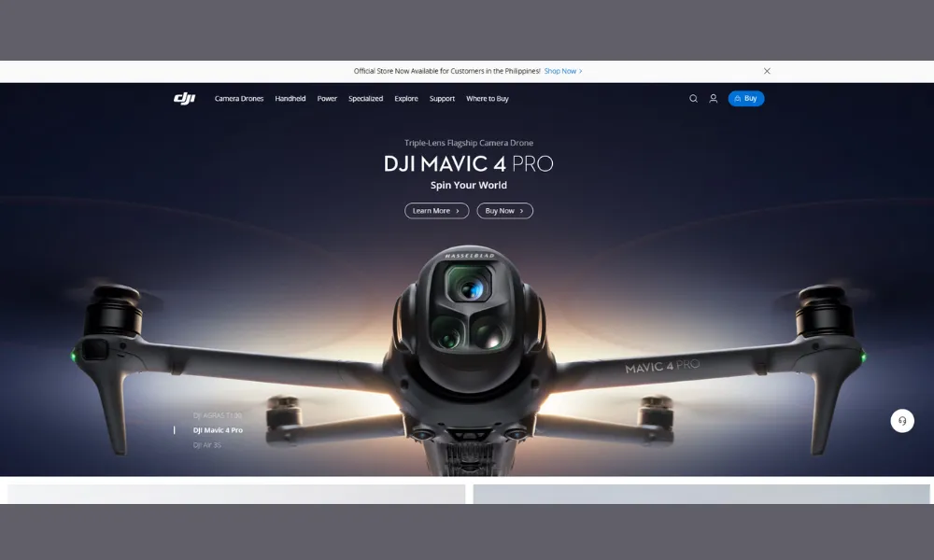Expand the Explore navigation menu

pyautogui.click(x=406, y=99)
